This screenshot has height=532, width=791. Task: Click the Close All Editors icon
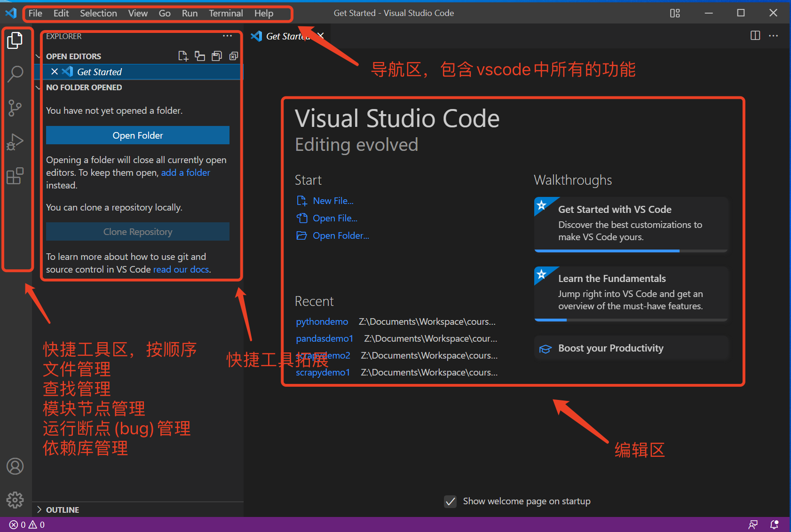tap(233, 56)
